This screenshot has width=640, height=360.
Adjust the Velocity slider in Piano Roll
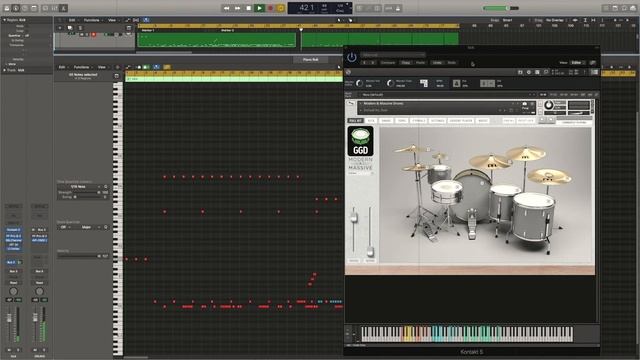[79, 256]
